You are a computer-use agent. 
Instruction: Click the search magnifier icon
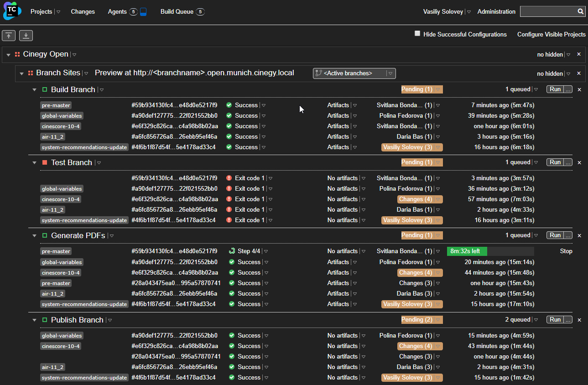[580, 11]
